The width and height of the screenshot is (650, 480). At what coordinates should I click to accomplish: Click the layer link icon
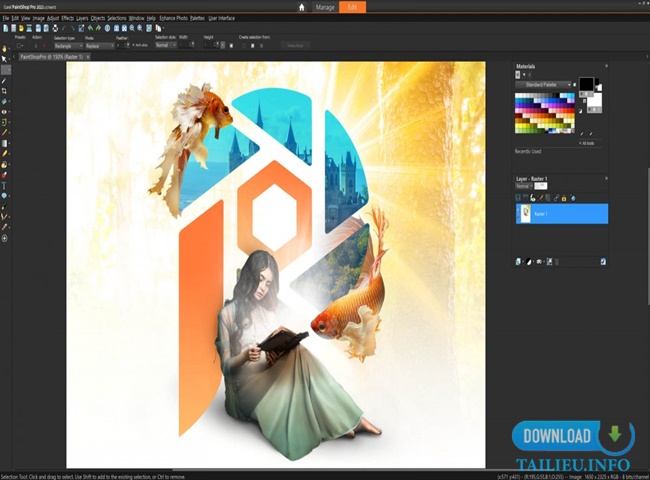[x=556, y=198]
